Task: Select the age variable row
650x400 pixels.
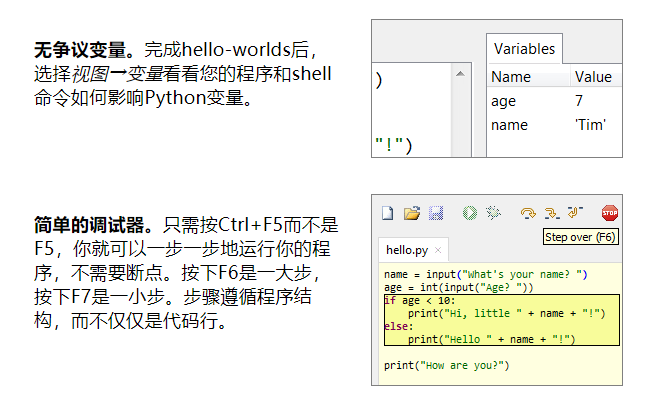Action: click(504, 101)
